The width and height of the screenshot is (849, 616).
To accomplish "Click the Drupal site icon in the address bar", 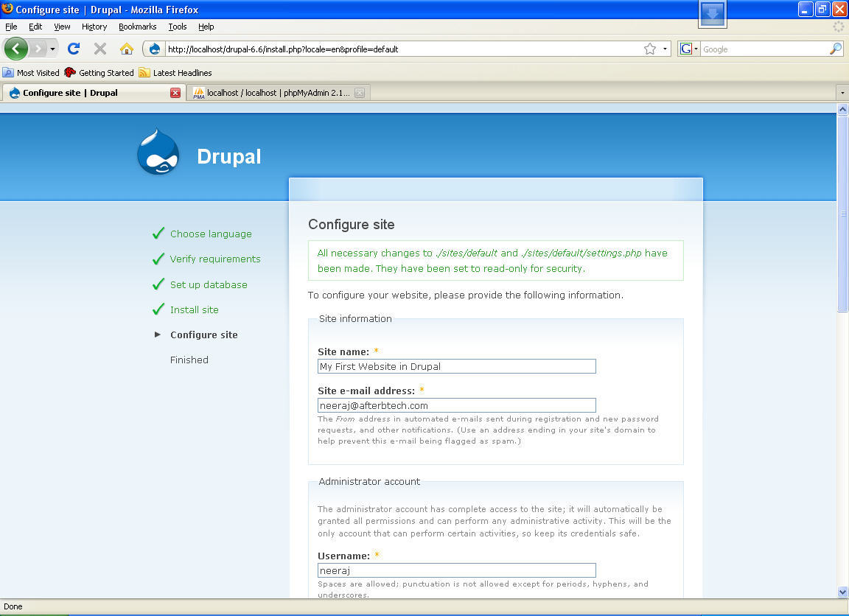I will pyautogui.click(x=154, y=49).
